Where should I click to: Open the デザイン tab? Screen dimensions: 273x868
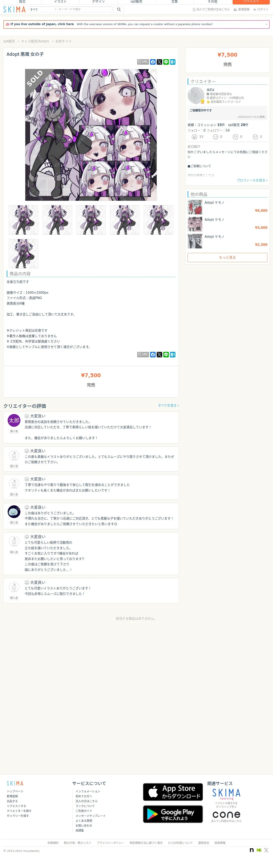tap(98, 2)
